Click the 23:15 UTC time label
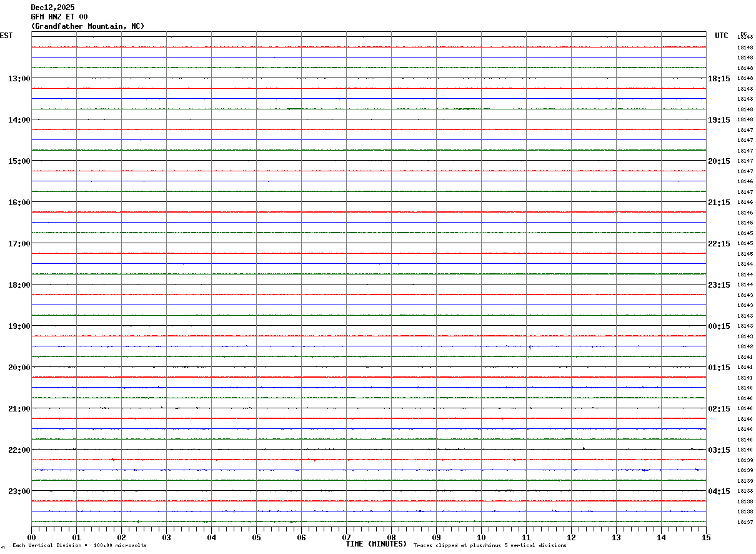 pos(719,285)
